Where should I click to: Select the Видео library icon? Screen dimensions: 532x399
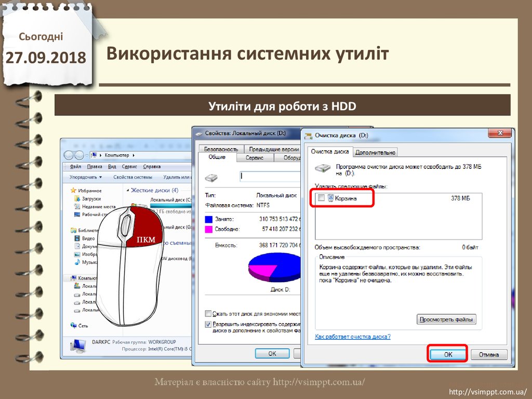(x=77, y=238)
